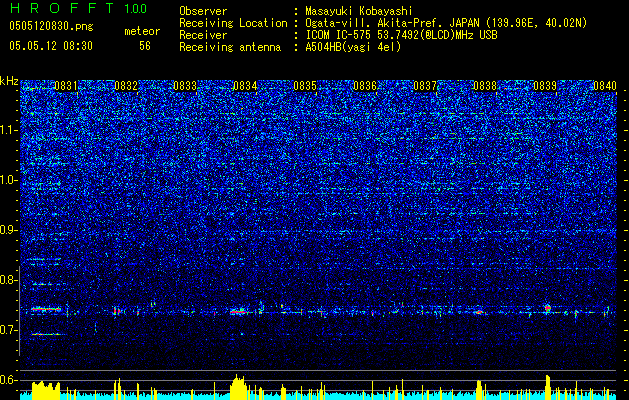This screenshot has width=629, height=400.
Task: Click the 0839 time marker
Action: tap(545, 86)
